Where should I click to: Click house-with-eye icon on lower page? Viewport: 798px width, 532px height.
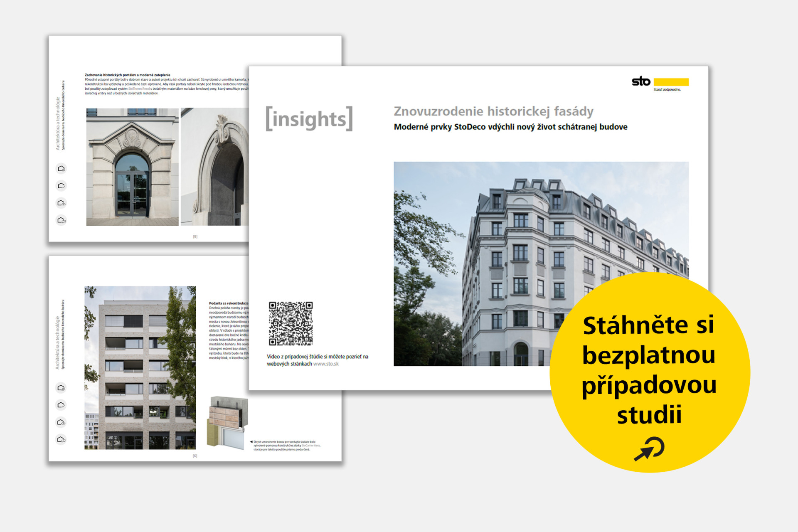coord(61,422)
